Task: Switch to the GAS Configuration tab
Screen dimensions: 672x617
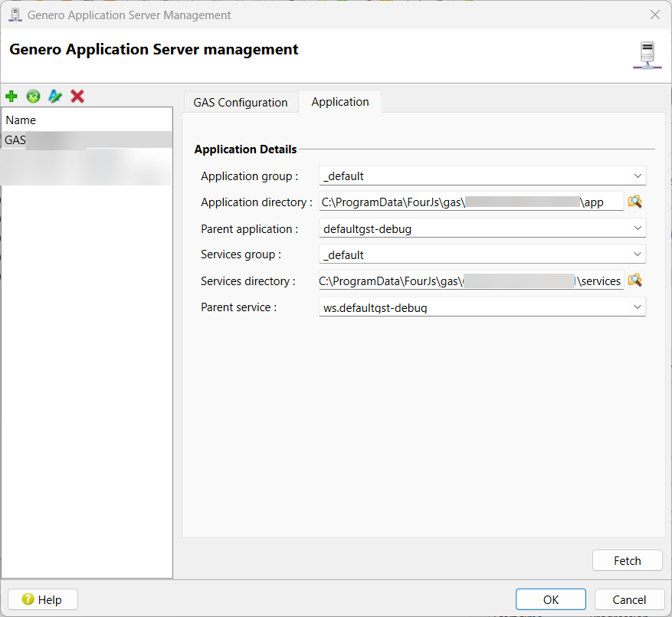Action: pyautogui.click(x=240, y=102)
